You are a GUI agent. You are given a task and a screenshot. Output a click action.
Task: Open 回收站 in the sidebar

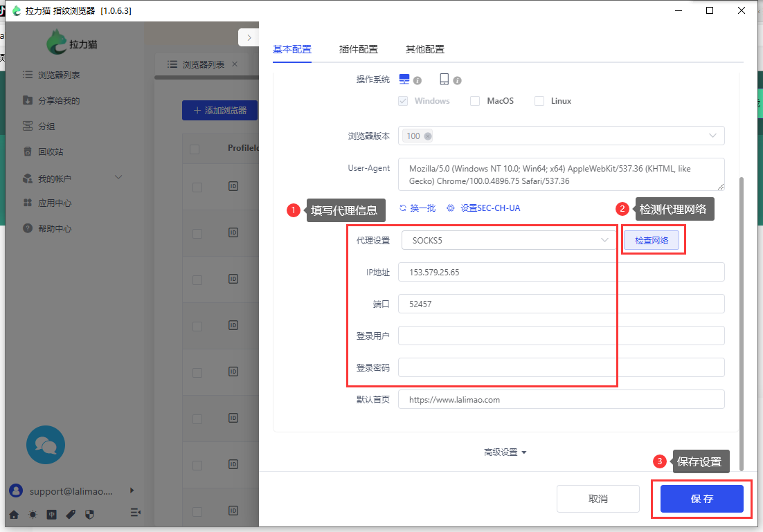(x=44, y=152)
